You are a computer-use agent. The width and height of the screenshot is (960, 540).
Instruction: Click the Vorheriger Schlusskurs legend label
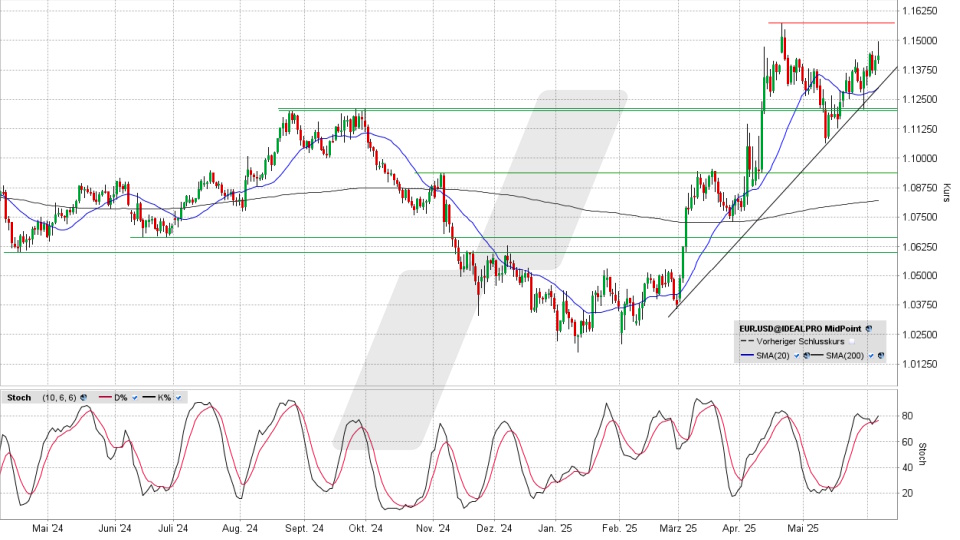[x=800, y=342]
